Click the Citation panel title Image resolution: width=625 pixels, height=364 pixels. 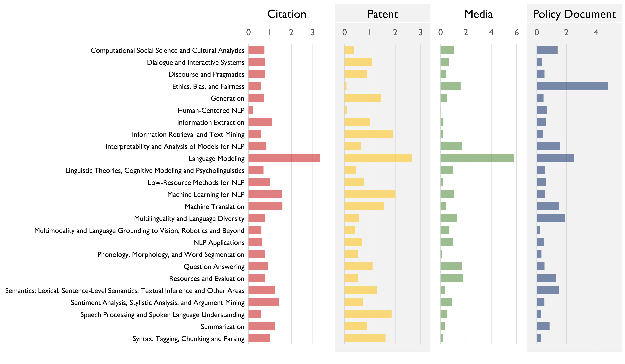286,14
